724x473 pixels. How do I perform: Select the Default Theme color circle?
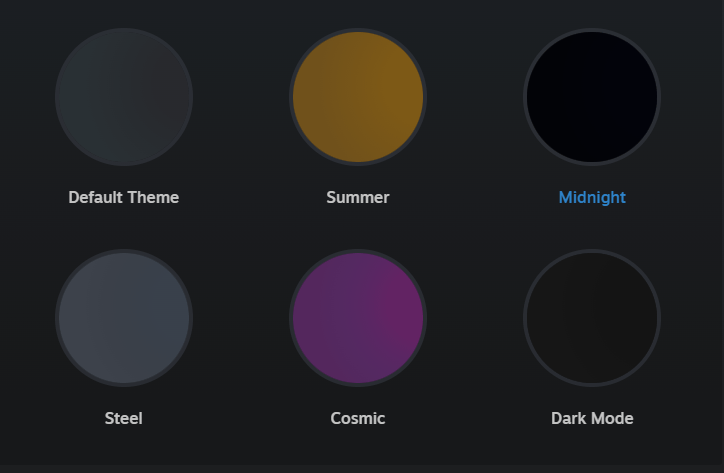pos(124,97)
